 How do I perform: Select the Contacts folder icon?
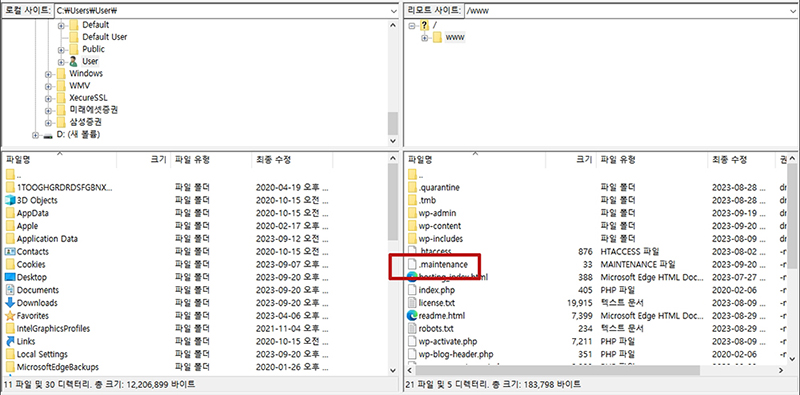pos(10,252)
